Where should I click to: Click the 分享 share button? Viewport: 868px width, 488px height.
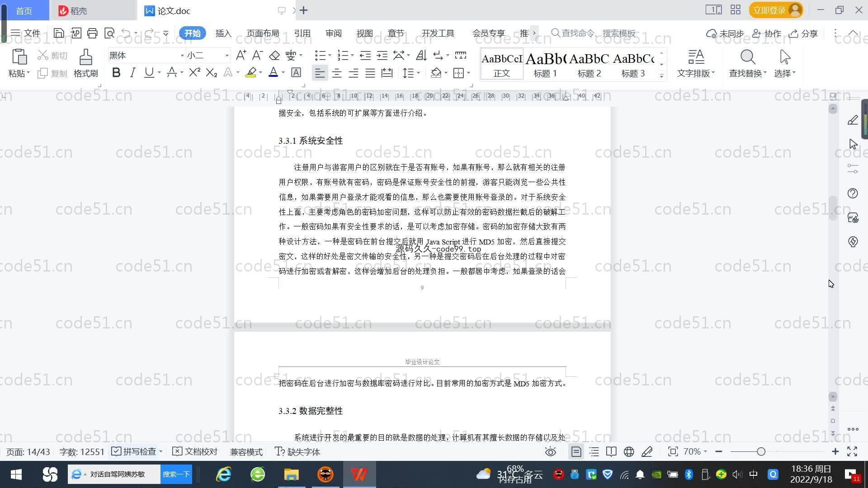[x=803, y=33]
